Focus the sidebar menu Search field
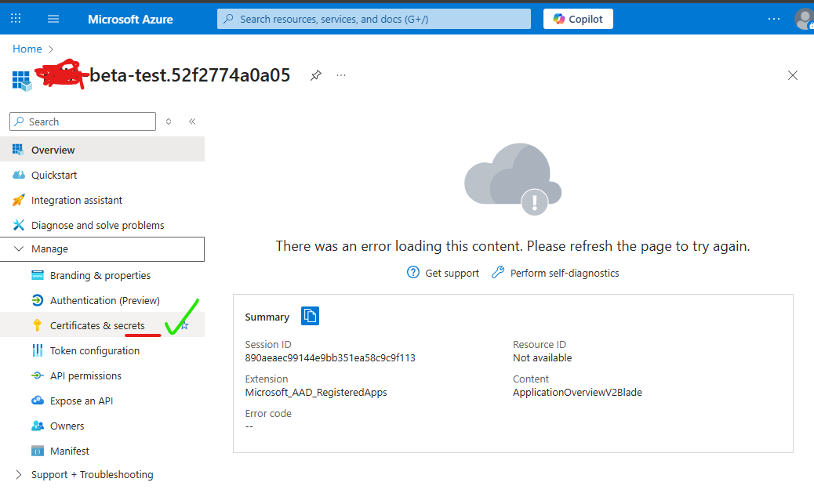Image resolution: width=814 pixels, height=504 pixels. click(x=82, y=121)
